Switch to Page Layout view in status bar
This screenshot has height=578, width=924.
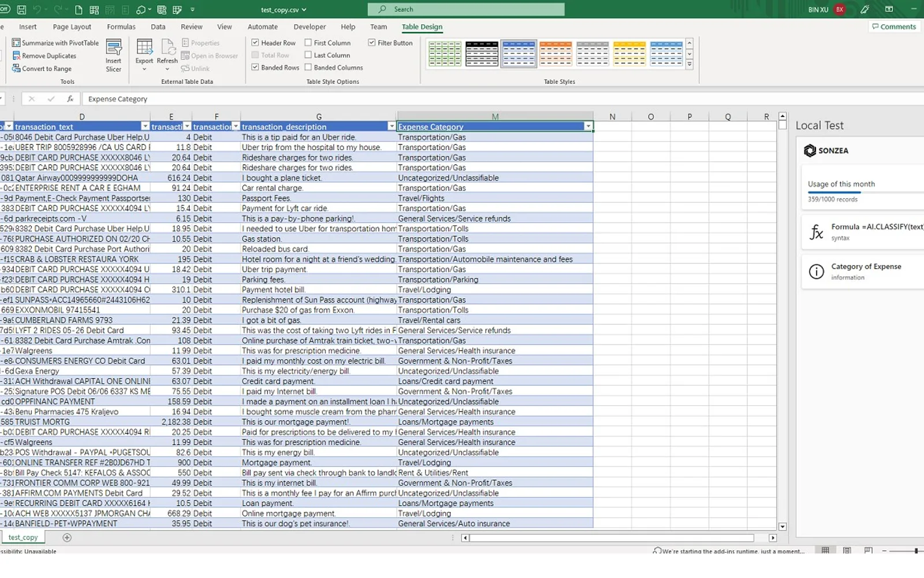[x=847, y=551]
